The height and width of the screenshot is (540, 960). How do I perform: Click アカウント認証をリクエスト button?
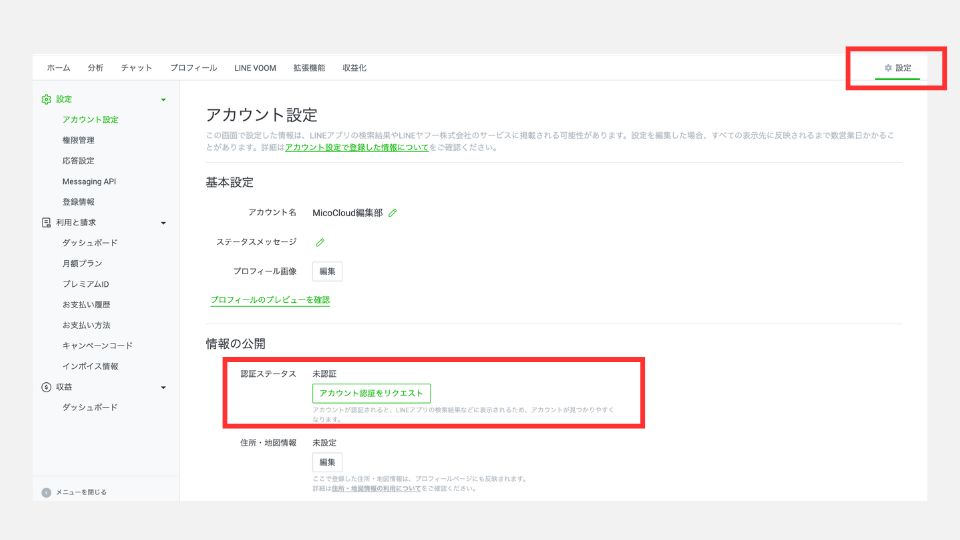(371, 393)
